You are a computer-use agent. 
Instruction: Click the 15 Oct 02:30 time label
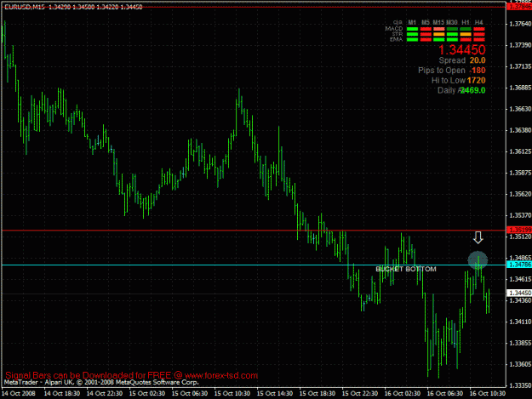(147, 394)
